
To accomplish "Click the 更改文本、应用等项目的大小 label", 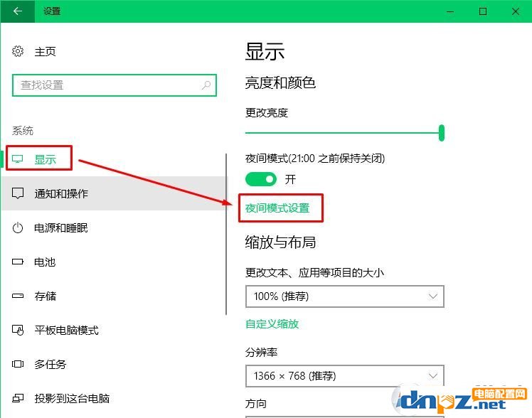I will pyautogui.click(x=315, y=272).
